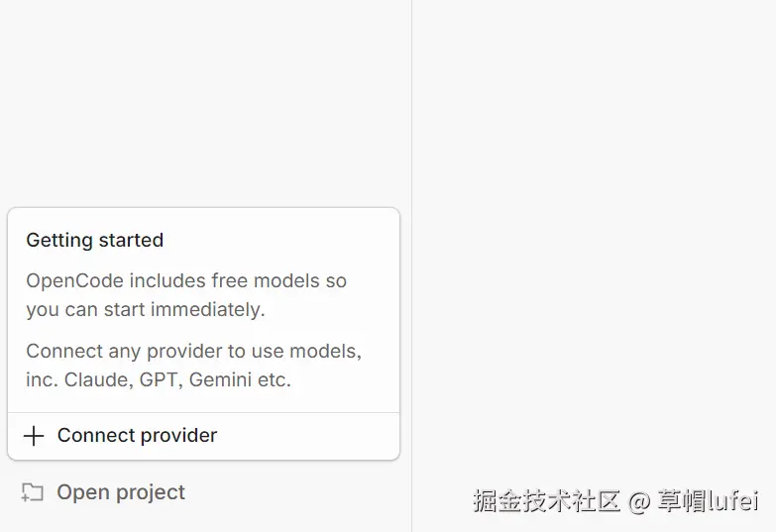The height and width of the screenshot is (532, 776).
Task: Click empty sidebar space above Getting started card
Action: (x=203, y=99)
